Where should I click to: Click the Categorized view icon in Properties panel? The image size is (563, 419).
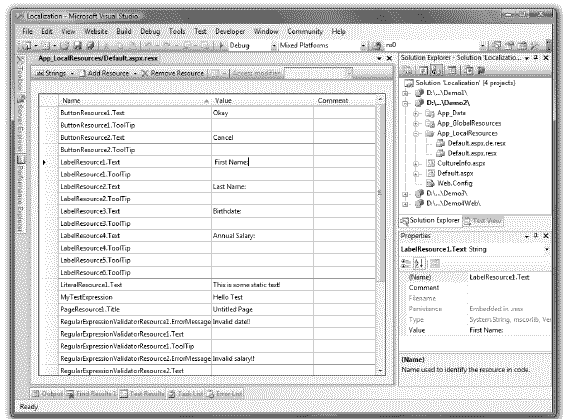pyautogui.click(x=406, y=264)
